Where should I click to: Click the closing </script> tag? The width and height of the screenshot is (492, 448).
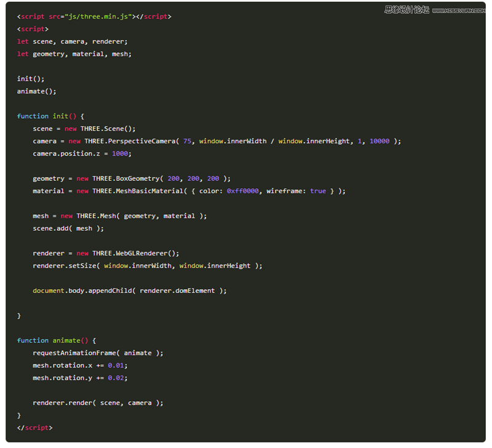[35, 428]
